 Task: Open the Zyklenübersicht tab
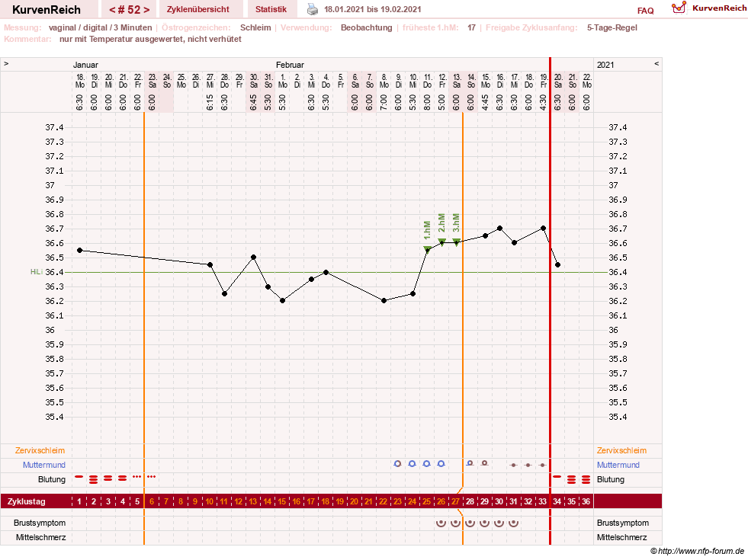tap(198, 9)
